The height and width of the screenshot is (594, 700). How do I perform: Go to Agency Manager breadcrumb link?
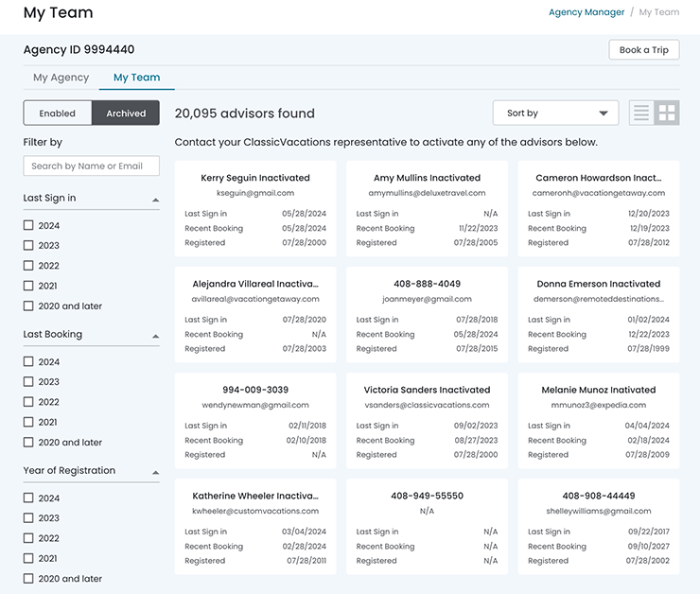click(x=586, y=12)
